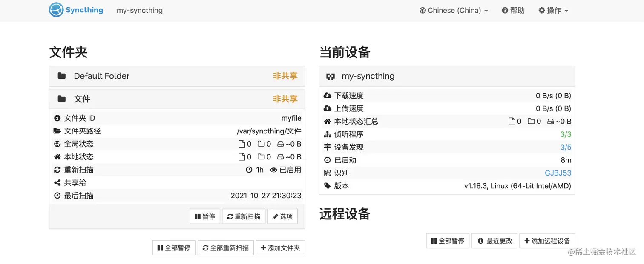Click the v1.18.3 version text
Viewport: 644px width, 264px height.
(x=517, y=186)
